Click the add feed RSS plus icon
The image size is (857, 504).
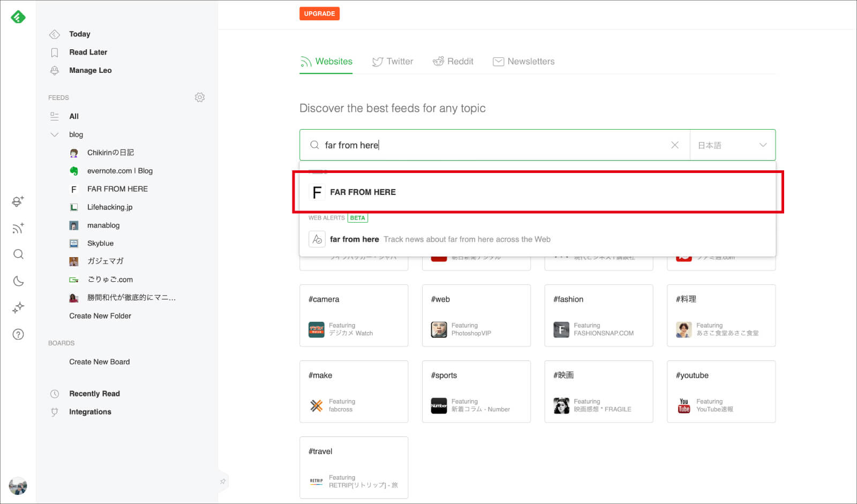tap(18, 228)
